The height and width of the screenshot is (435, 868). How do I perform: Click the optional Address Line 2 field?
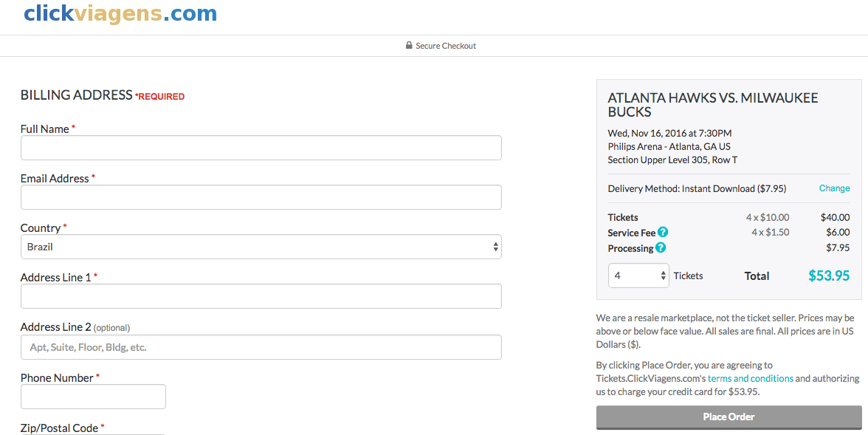[x=261, y=347]
